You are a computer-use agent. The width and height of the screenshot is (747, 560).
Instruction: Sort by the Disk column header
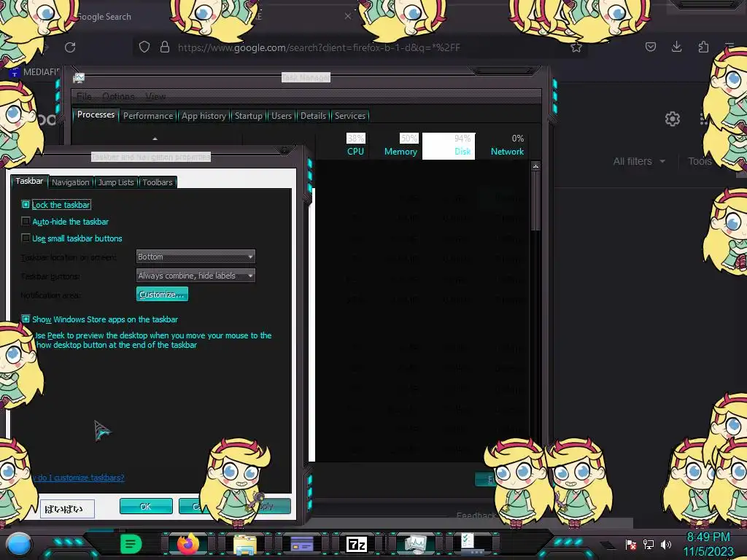coord(449,146)
